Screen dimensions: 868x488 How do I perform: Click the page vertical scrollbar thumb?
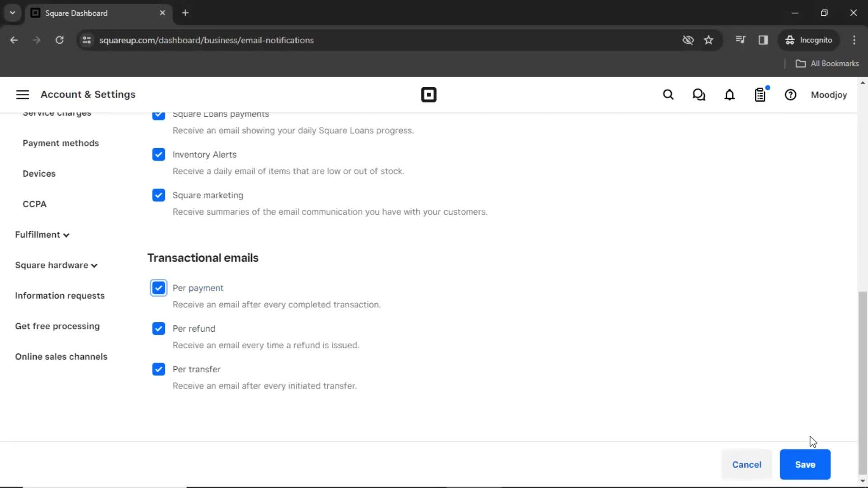tap(863, 382)
